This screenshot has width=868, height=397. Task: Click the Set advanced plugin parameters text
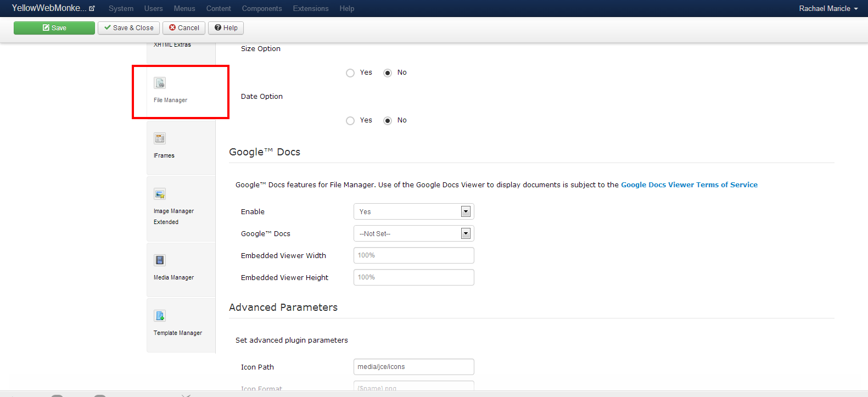coord(292,340)
